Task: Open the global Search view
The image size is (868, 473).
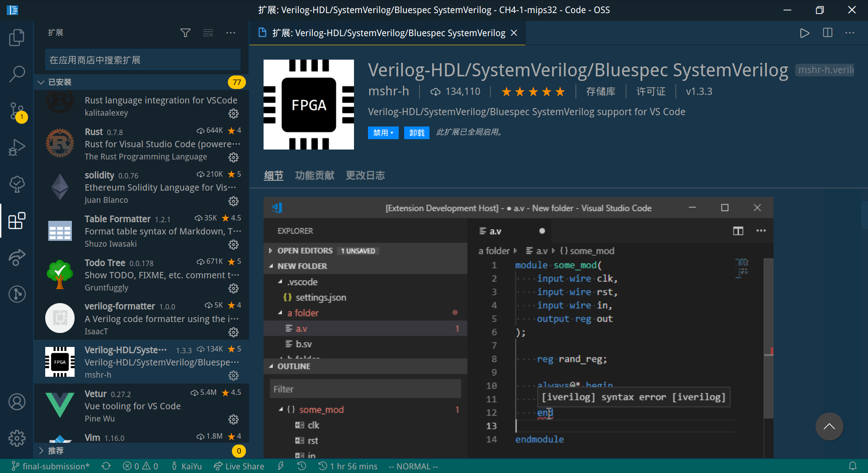Action: click(17, 74)
